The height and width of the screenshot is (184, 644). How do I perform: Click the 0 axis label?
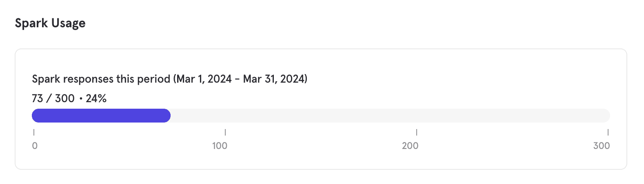(35, 146)
